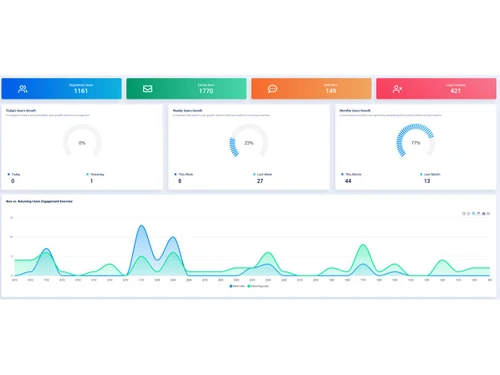
Task: Click the chart zoom-in icon
Action: [464, 213]
